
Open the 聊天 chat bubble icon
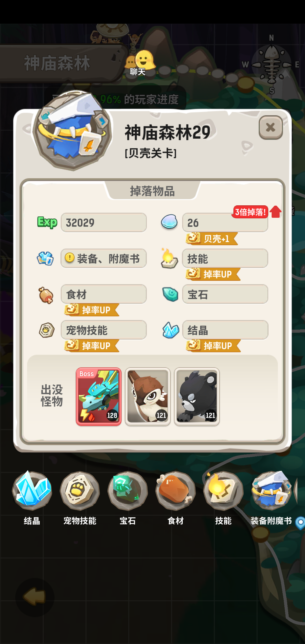[140, 63]
